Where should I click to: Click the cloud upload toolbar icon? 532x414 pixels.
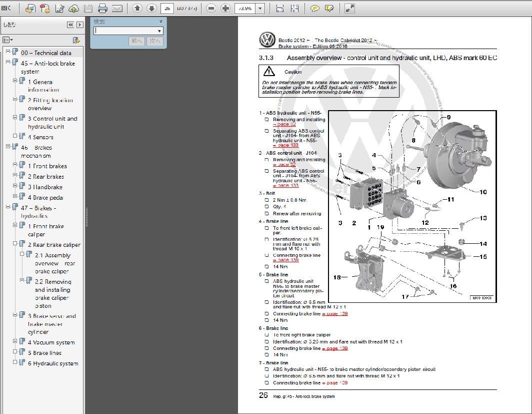[x=73, y=9]
